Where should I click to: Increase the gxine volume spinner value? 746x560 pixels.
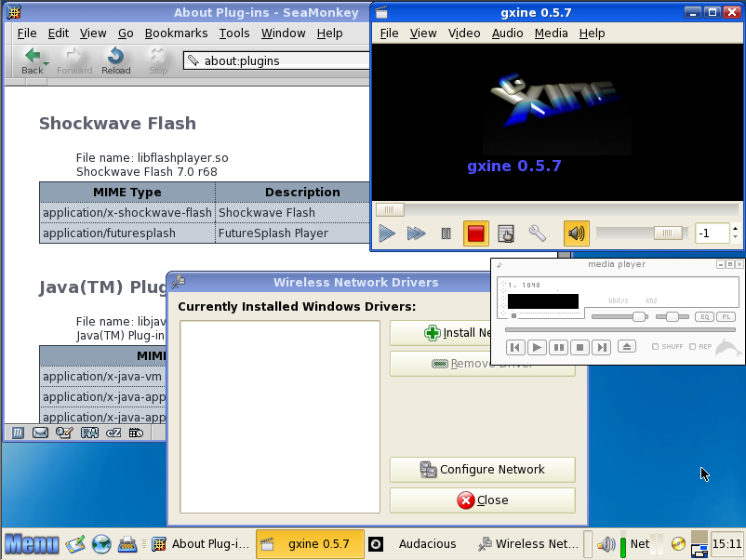point(736,229)
